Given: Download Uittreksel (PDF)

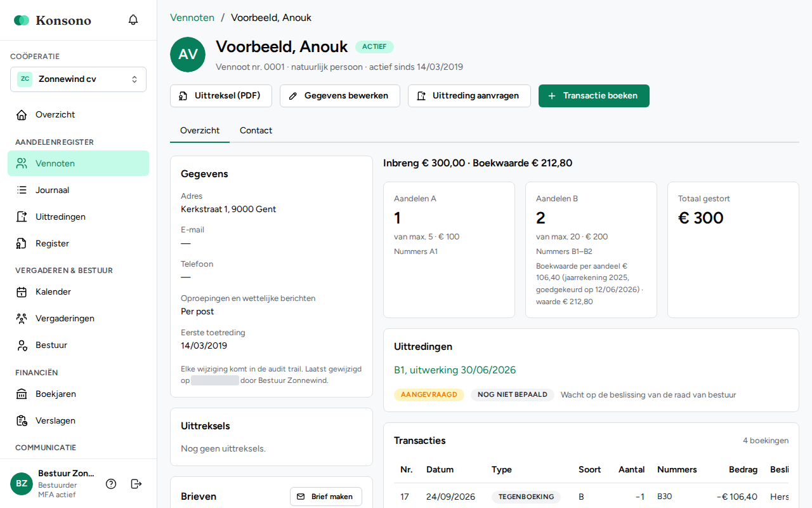Looking at the screenshot, I should pos(221,96).
